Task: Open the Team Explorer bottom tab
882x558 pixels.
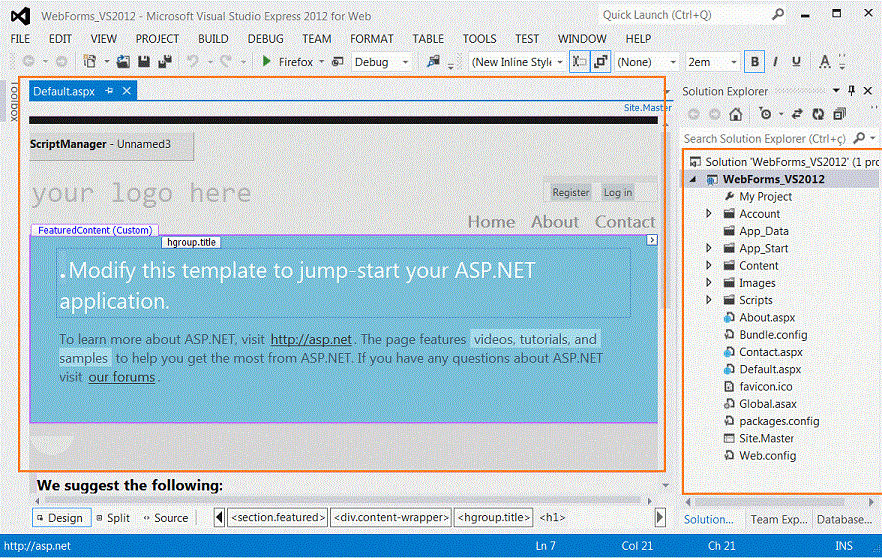Action: 779,519
